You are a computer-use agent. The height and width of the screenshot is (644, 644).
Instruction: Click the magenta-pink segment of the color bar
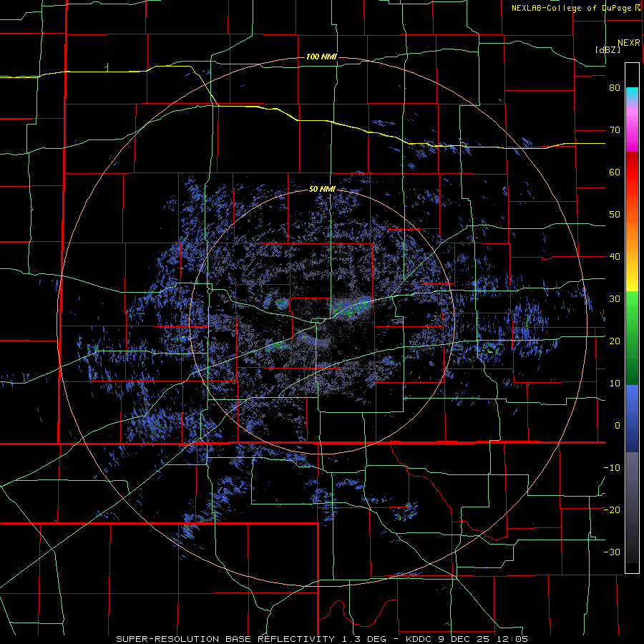pyautogui.click(x=632, y=130)
